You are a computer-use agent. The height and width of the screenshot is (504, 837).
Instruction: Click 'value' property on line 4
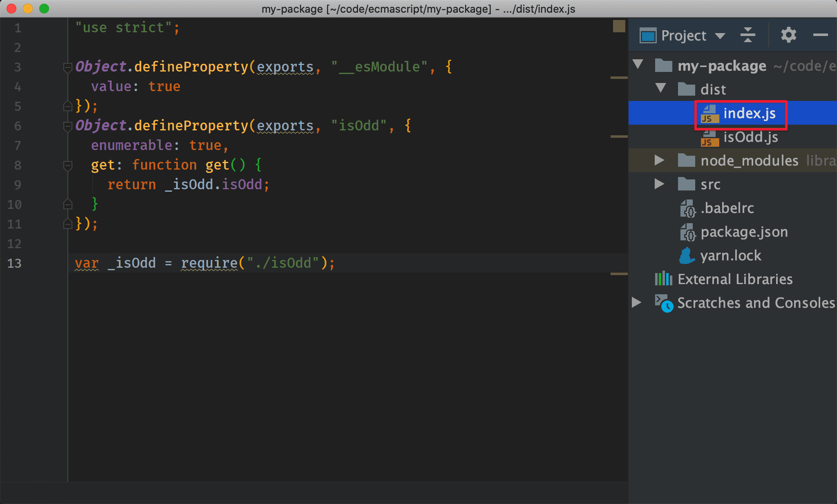[x=111, y=86]
